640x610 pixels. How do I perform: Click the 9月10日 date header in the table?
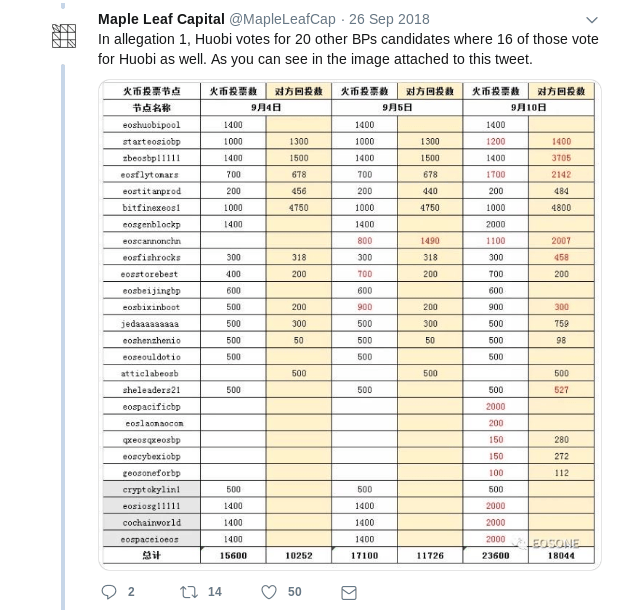528,107
